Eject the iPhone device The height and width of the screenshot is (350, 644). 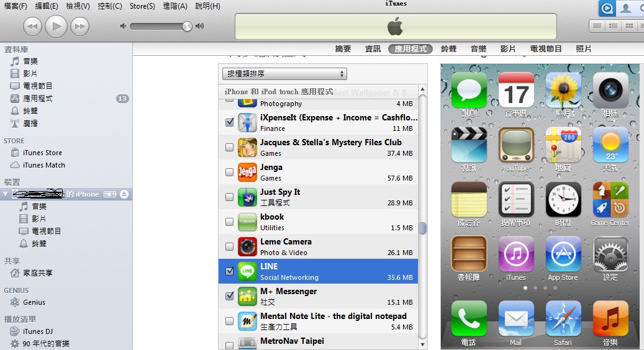[124, 194]
